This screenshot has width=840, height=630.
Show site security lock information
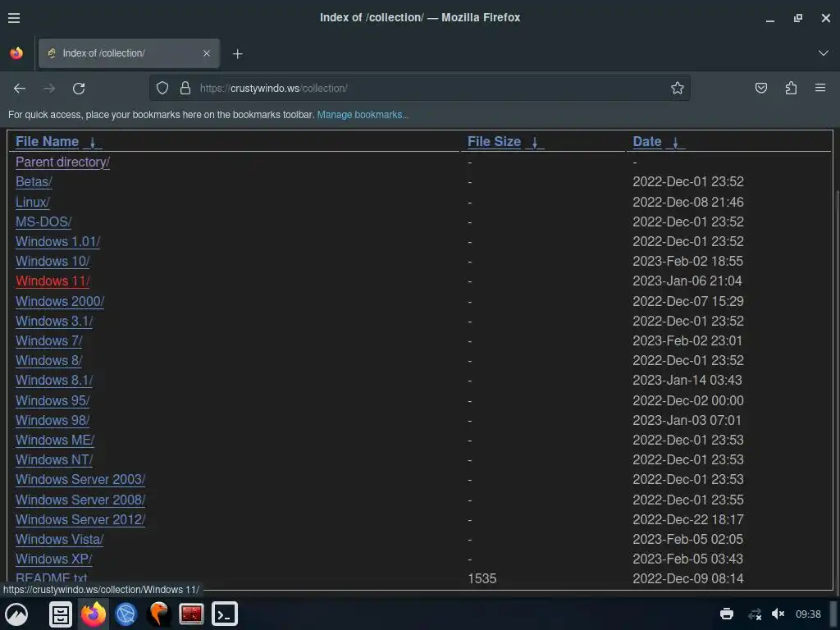point(185,88)
